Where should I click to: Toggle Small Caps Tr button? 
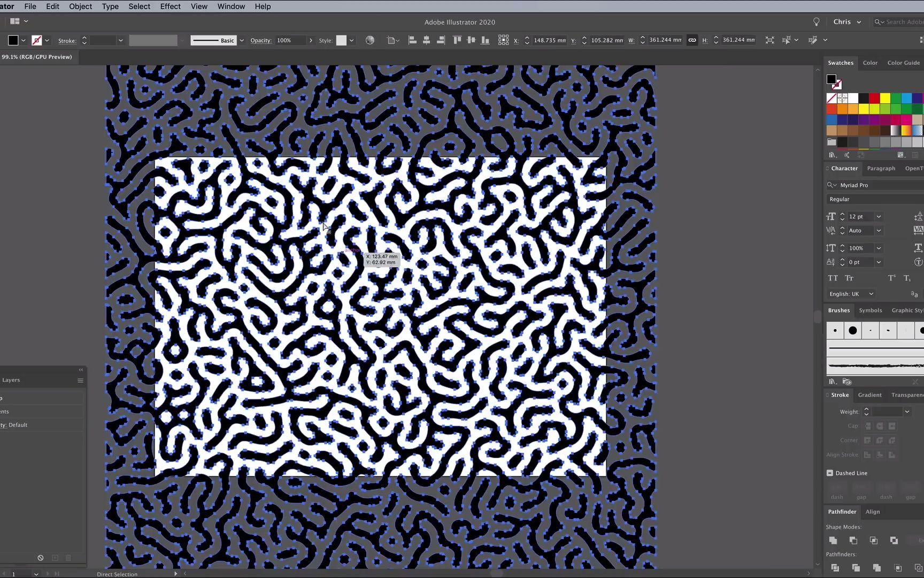[x=849, y=278]
